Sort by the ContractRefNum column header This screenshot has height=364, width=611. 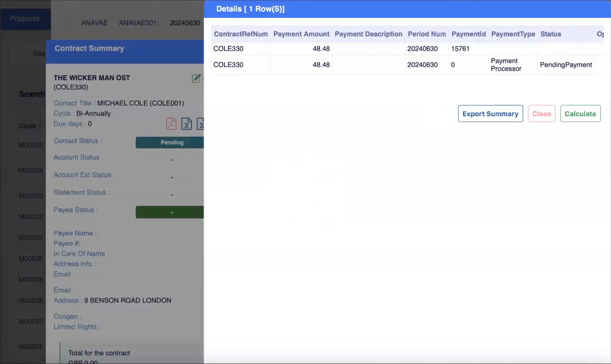coord(240,34)
